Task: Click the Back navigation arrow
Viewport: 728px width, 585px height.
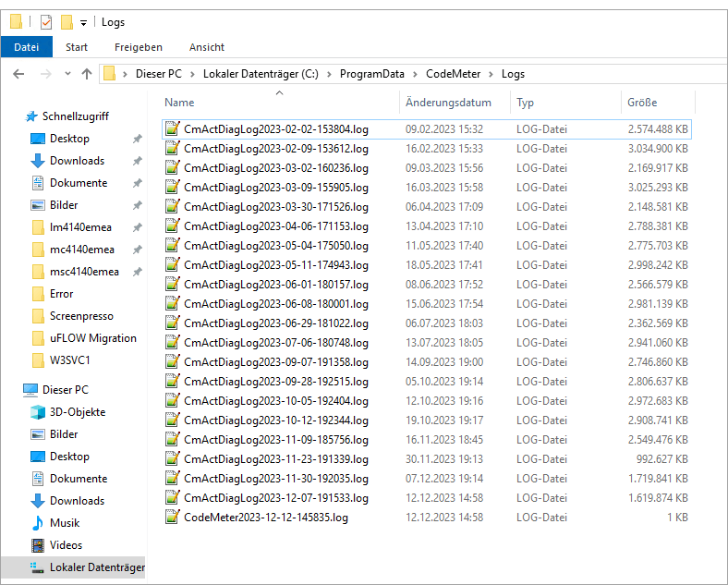Action: click(19, 74)
